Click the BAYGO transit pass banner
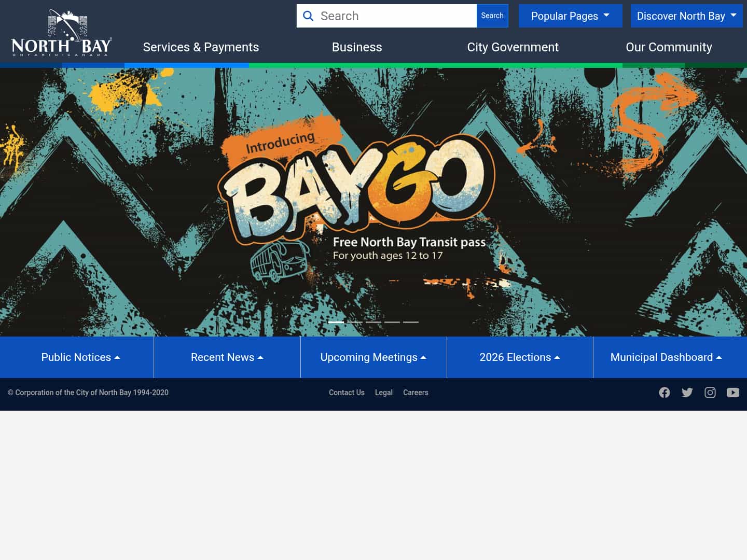The image size is (747, 560). click(x=374, y=202)
